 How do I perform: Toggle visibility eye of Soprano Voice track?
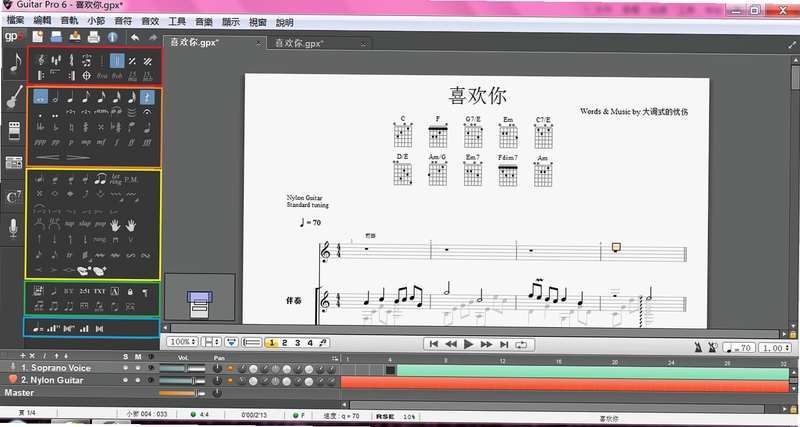tap(151, 367)
